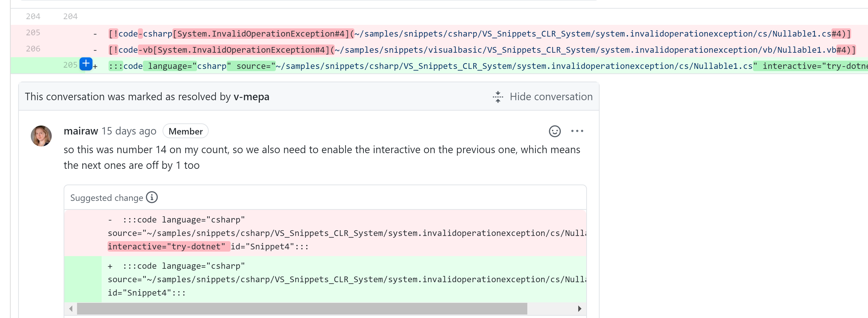Open the three-dots comment options menu

[x=577, y=131]
